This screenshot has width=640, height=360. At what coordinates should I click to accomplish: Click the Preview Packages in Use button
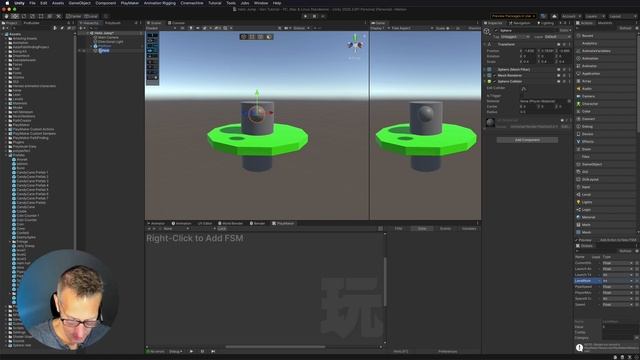point(513,16)
